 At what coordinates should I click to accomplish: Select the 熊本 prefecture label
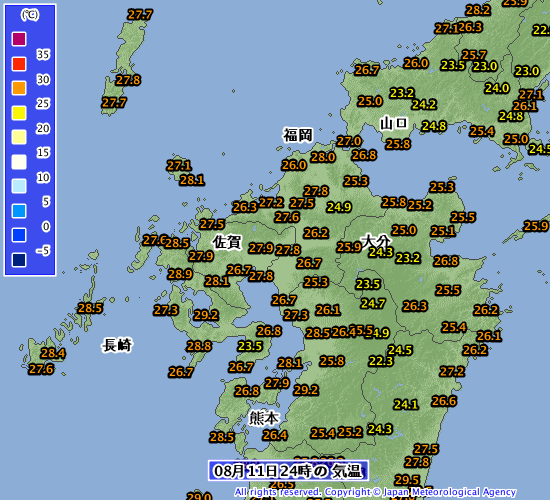tap(264, 418)
